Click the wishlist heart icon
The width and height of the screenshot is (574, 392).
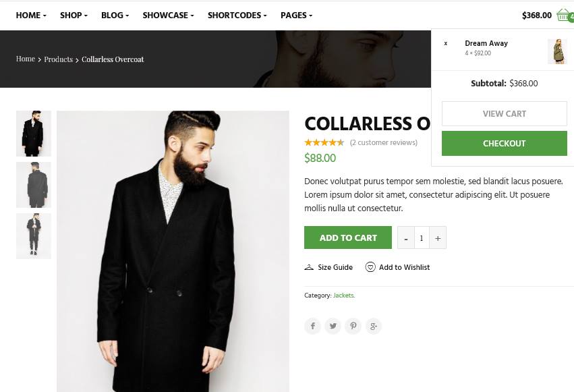pyautogui.click(x=370, y=267)
